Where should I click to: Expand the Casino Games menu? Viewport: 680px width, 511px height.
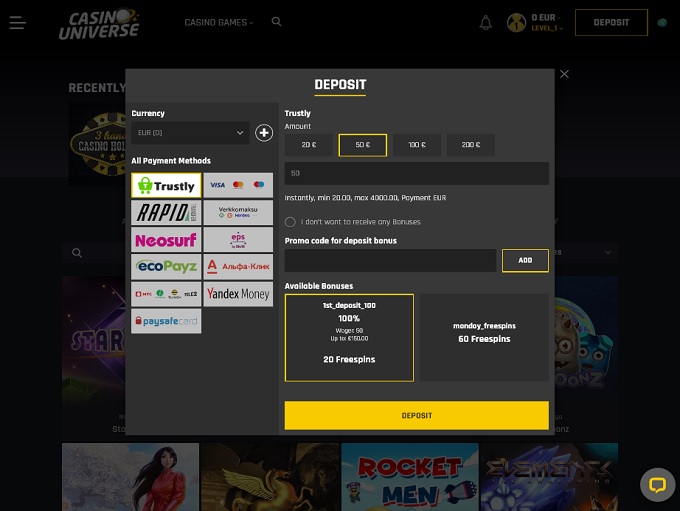coord(219,22)
